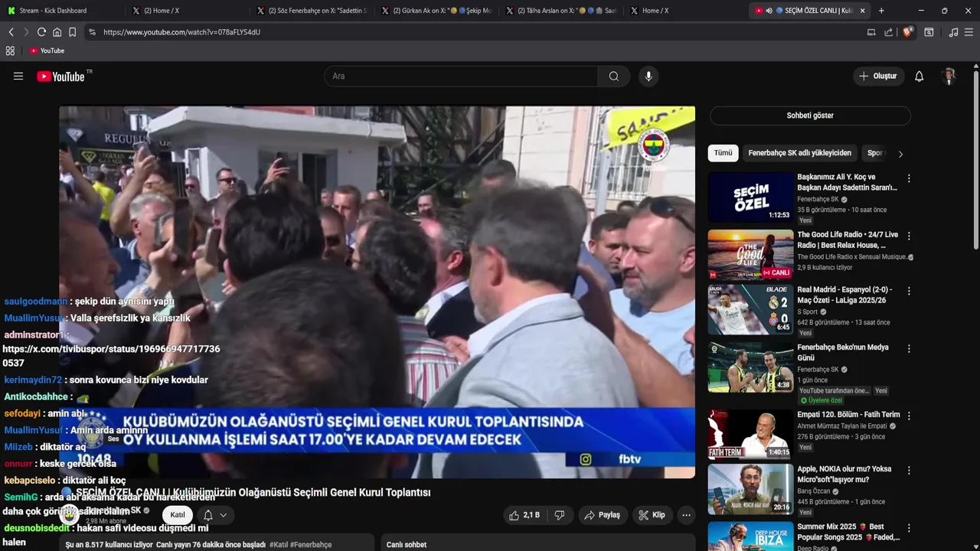Viewport: 980px width, 551px height.
Task: Open the music note playlist icon
Action: pos(953,32)
